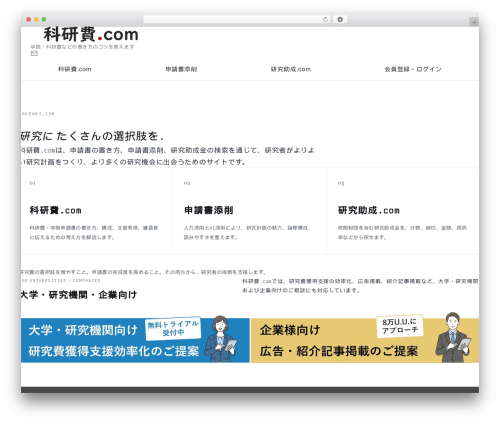Click the 大学・研究機関・企業向け section heading
500x423 pixels.
(x=79, y=295)
